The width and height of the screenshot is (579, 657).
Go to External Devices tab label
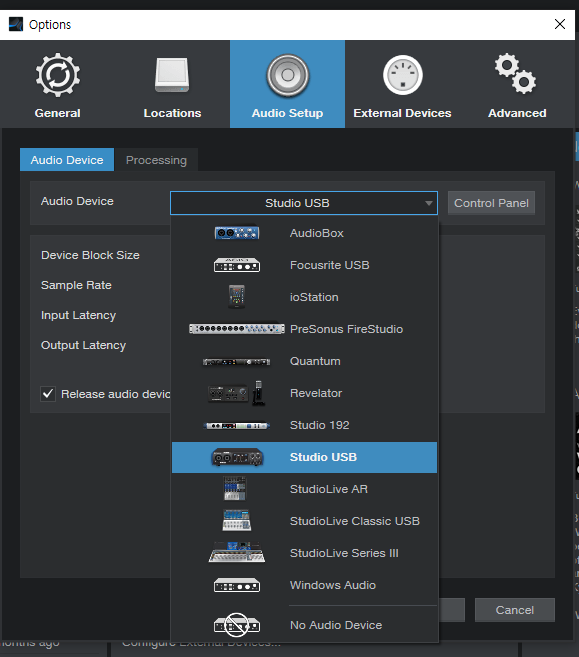click(x=402, y=113)
